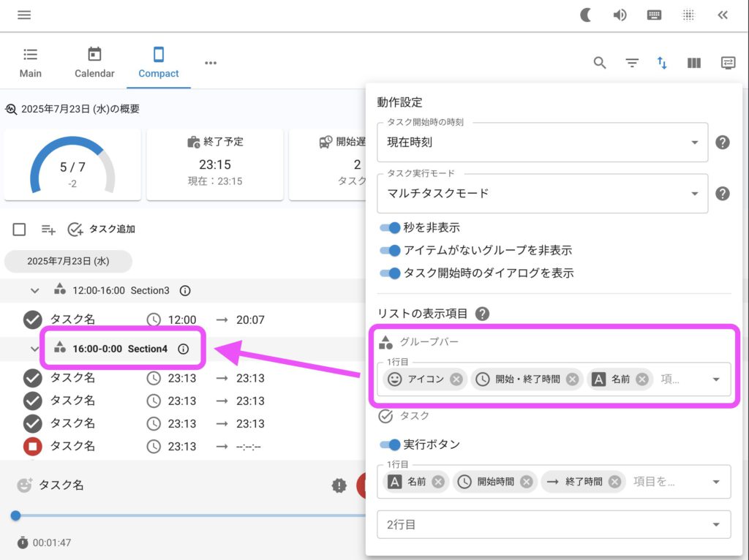The height and width of the screenshot is (560, 749).
Task: Remove the アイコン chip
Action: coord(456,379)
